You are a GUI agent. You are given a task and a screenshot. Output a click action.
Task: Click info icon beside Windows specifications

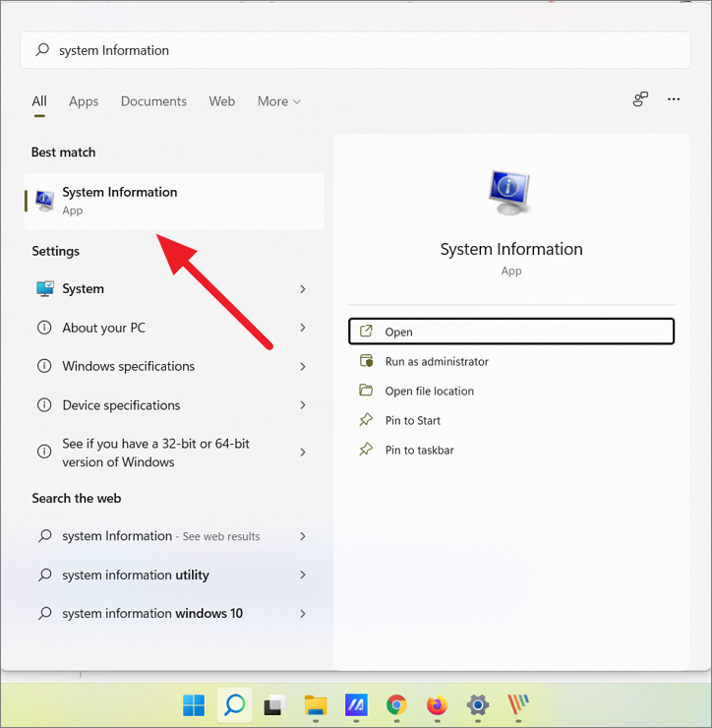44,366
